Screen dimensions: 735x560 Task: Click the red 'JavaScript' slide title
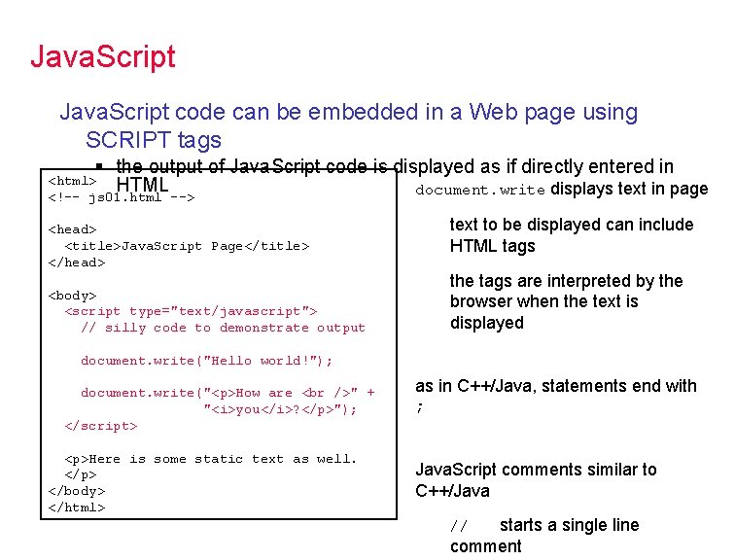click(103, 57)
